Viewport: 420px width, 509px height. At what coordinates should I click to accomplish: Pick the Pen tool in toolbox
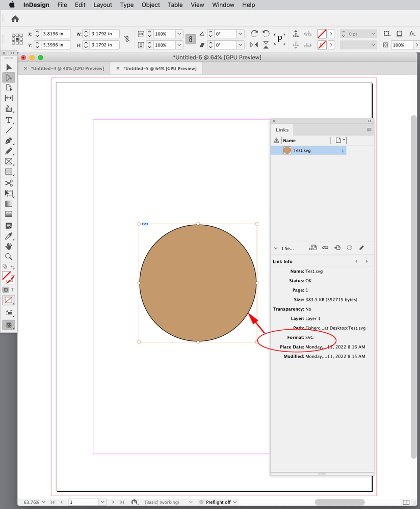pos(9,141)
